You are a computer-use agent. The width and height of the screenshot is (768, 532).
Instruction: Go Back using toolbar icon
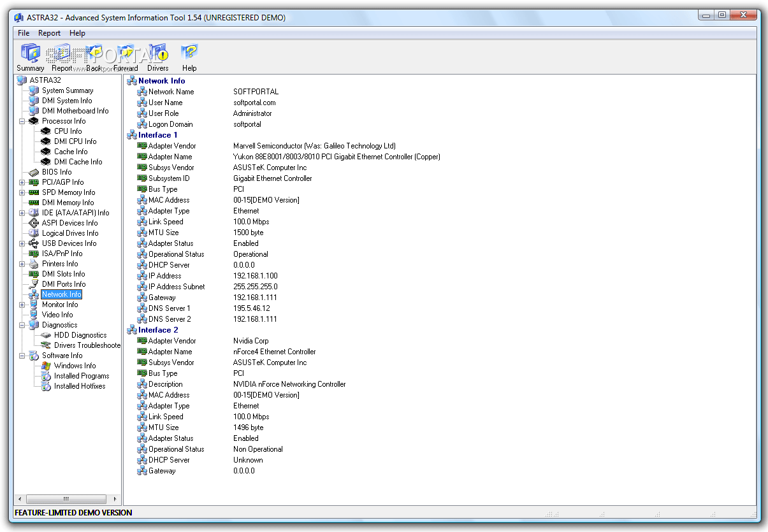(94, 57)
